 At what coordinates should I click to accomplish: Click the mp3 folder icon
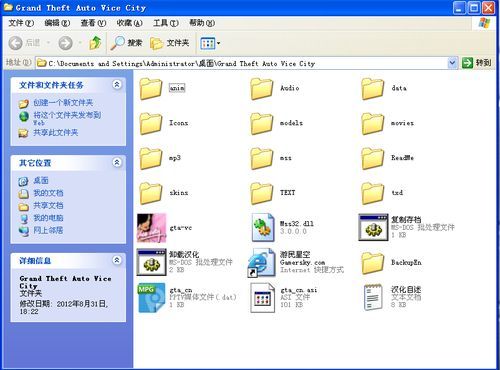151,158
